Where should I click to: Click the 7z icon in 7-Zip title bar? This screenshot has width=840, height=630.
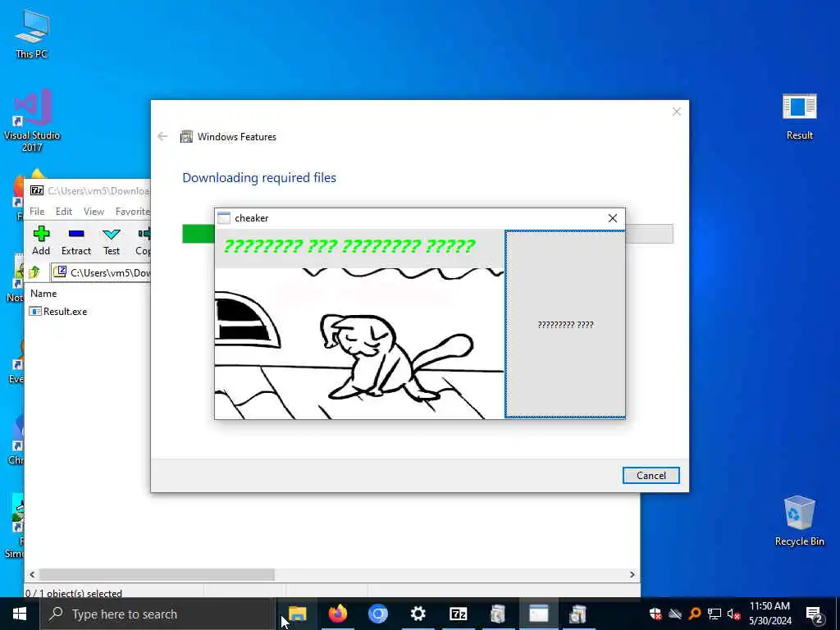point(36,190)
